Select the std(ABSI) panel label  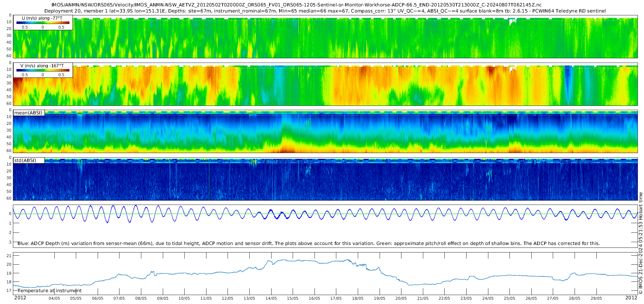point(25,160)
